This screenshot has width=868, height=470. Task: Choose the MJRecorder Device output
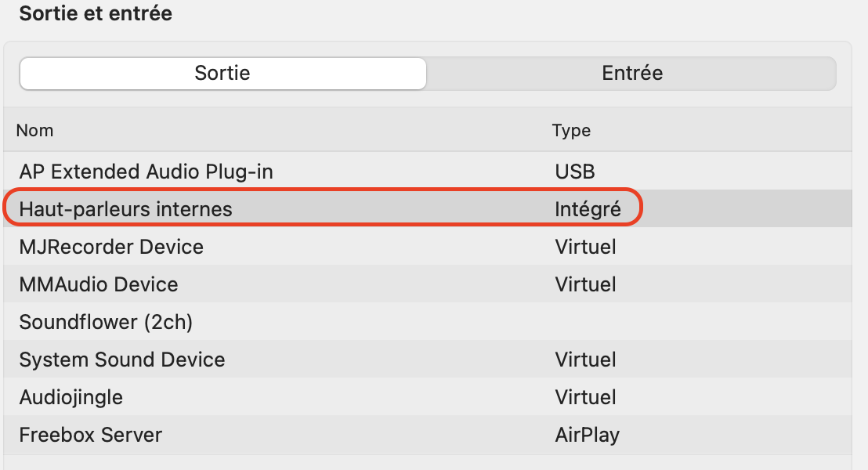(x=111, y=247)
